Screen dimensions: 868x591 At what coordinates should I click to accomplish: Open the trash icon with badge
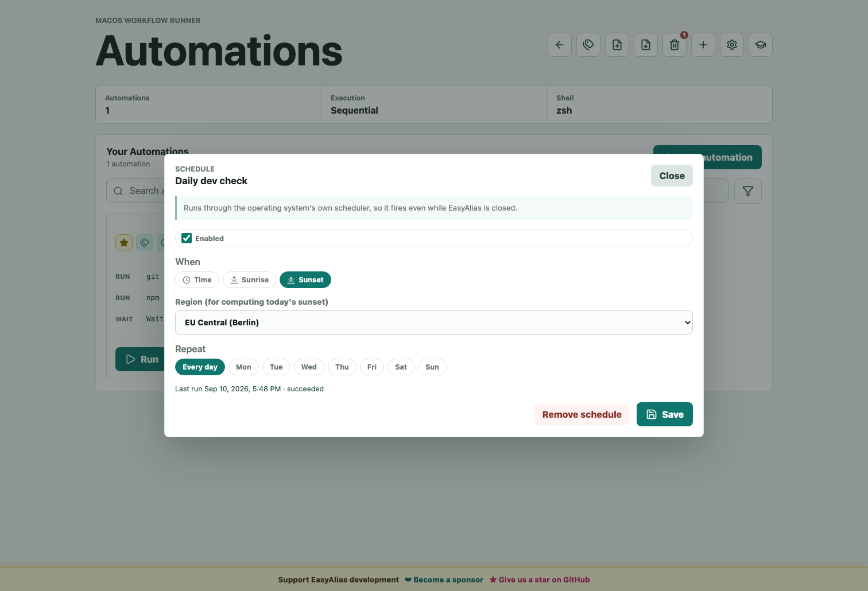coord(675,45)
